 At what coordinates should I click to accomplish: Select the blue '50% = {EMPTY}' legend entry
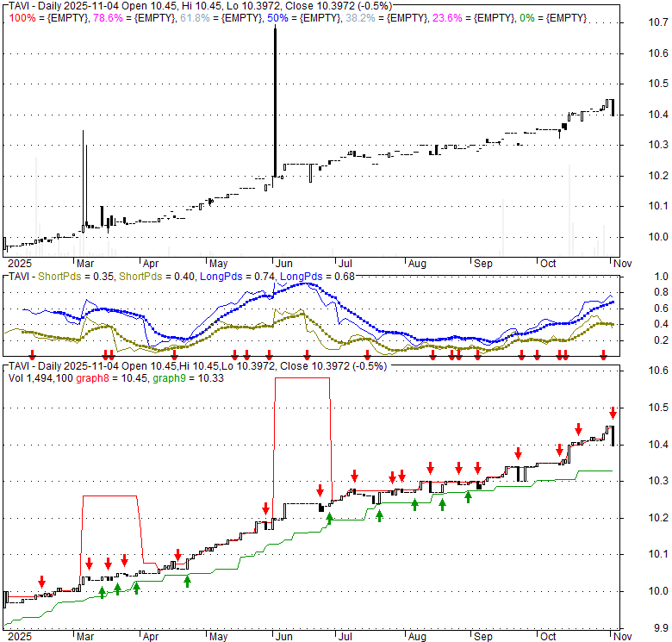click(x=304, y=18)
